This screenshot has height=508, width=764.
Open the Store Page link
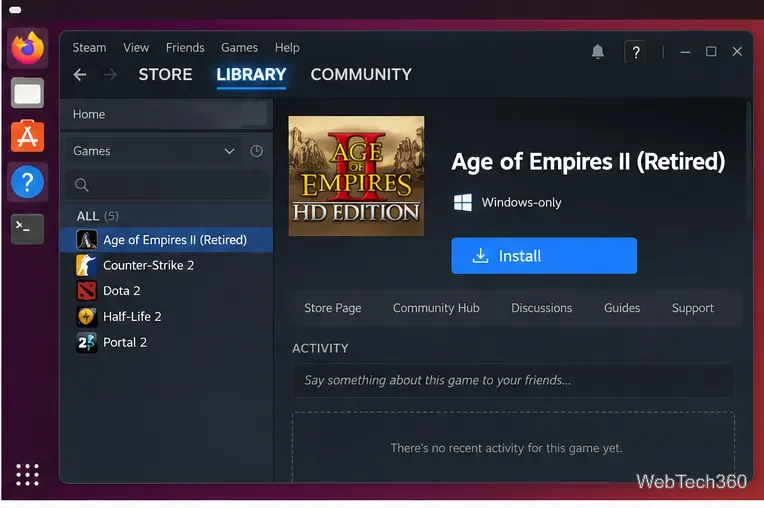[333, 308]
